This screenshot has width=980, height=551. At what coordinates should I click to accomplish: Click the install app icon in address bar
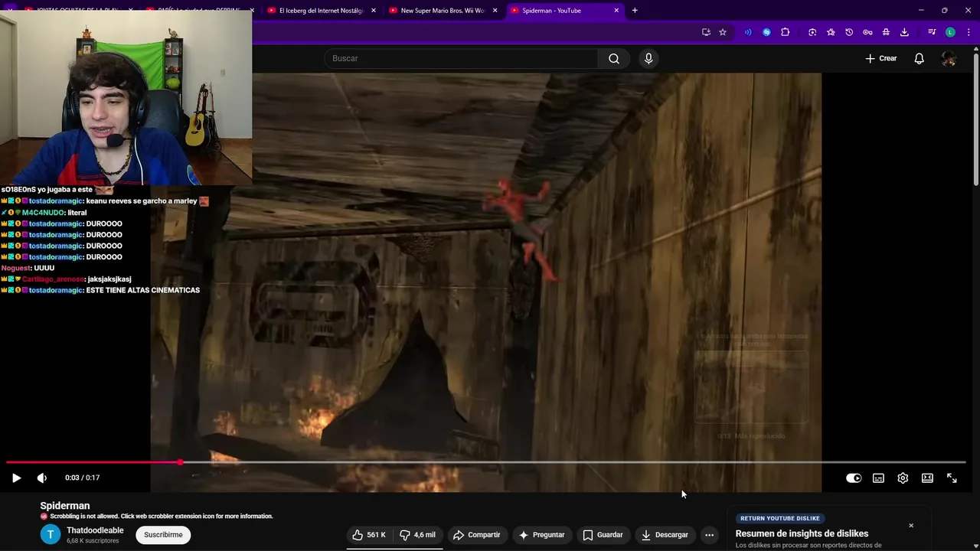point(706,32)
